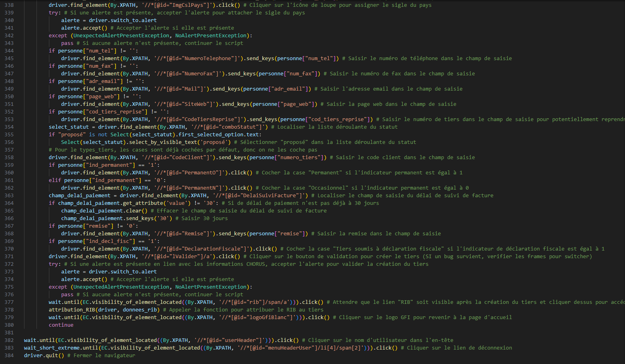Image resolution: width=625 pixels, height=364 pixels.
Task: Click the 'SiteWeb' XPath string
Action: click(186, 104)
